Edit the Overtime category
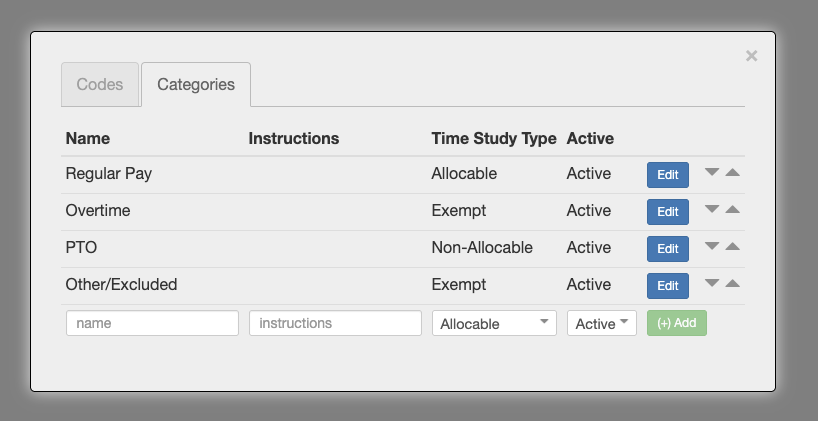This screenshot has height=421, width=818. (668, 212)
